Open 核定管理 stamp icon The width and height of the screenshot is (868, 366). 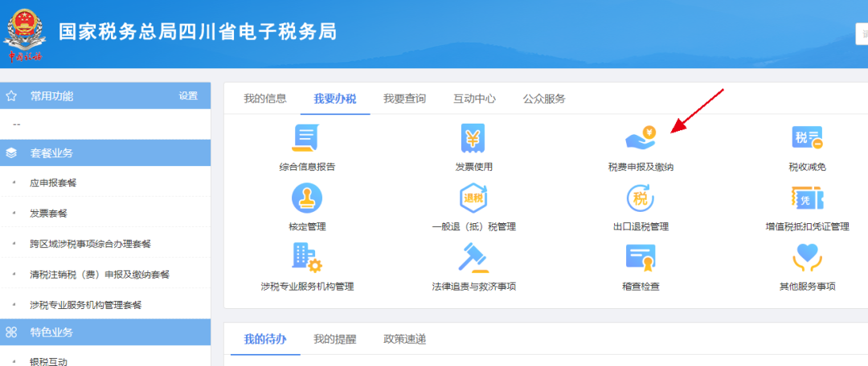(307, 198)
